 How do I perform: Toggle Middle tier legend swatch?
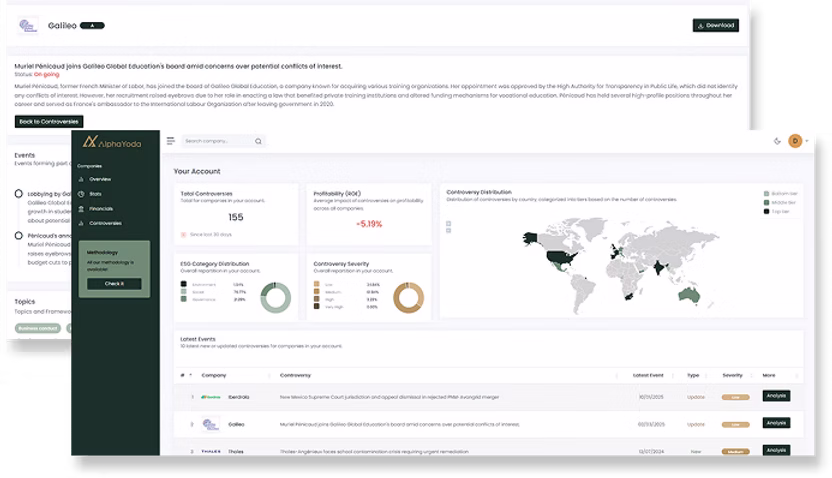click(x=766, y=203)
